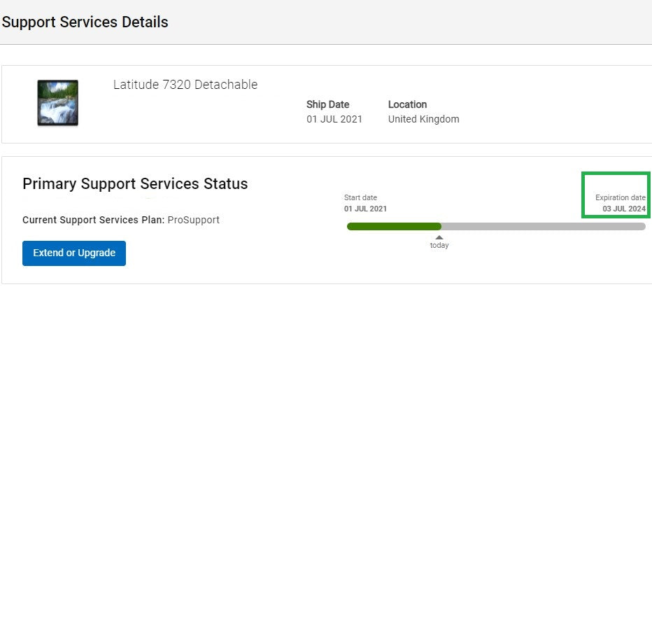Click the today triangle marker

439,237
